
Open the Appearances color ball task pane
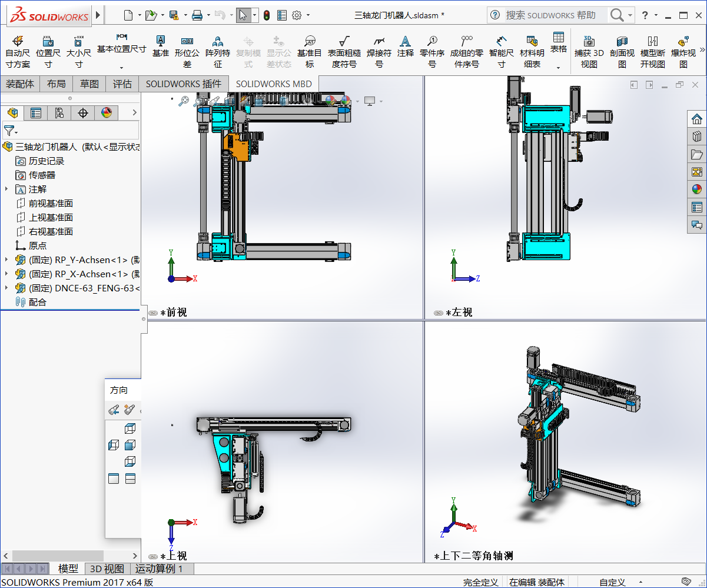pos(697,190)
